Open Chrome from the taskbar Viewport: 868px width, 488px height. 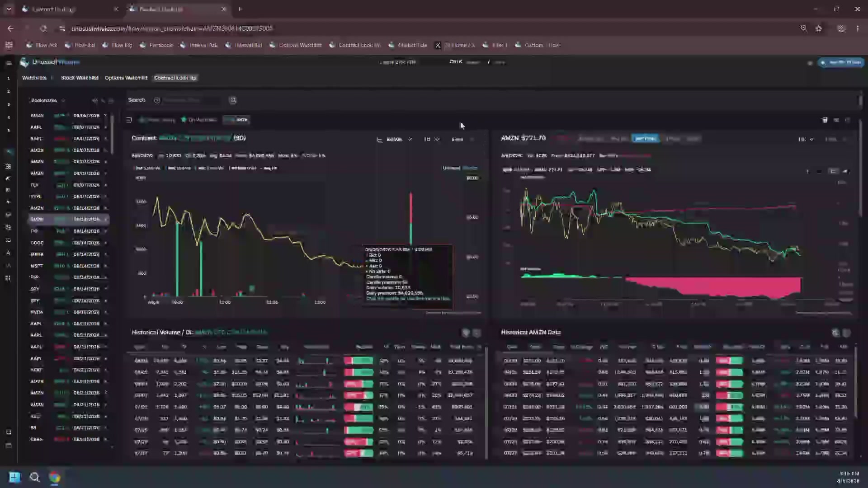(x=55, y=477)
